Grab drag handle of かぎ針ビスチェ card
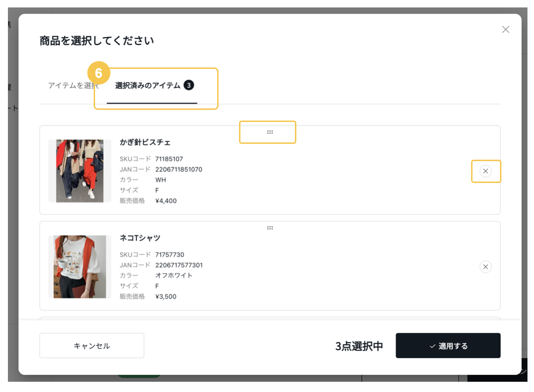 pyautogui.click(x=270, y=132)
